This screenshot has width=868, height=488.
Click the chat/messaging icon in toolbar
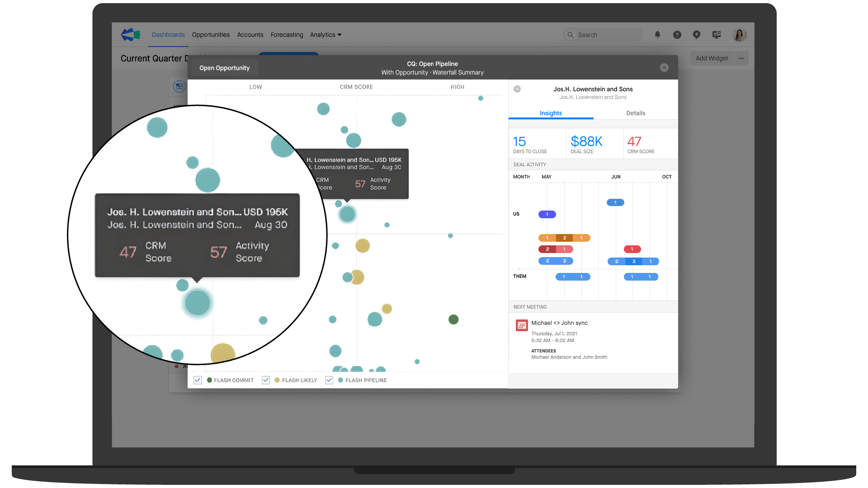pos(696,34)
